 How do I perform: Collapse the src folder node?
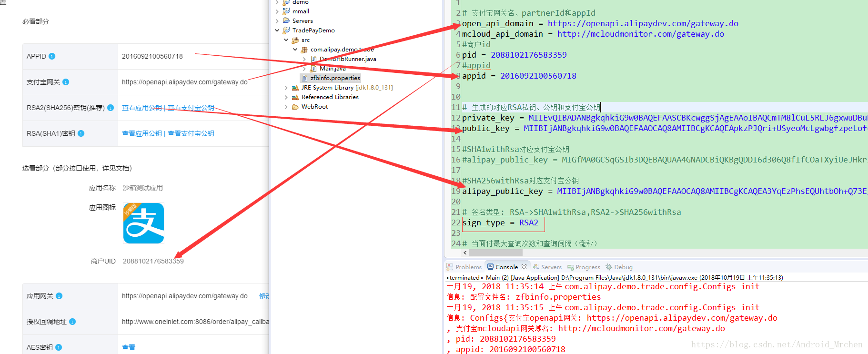coord(286,40)
